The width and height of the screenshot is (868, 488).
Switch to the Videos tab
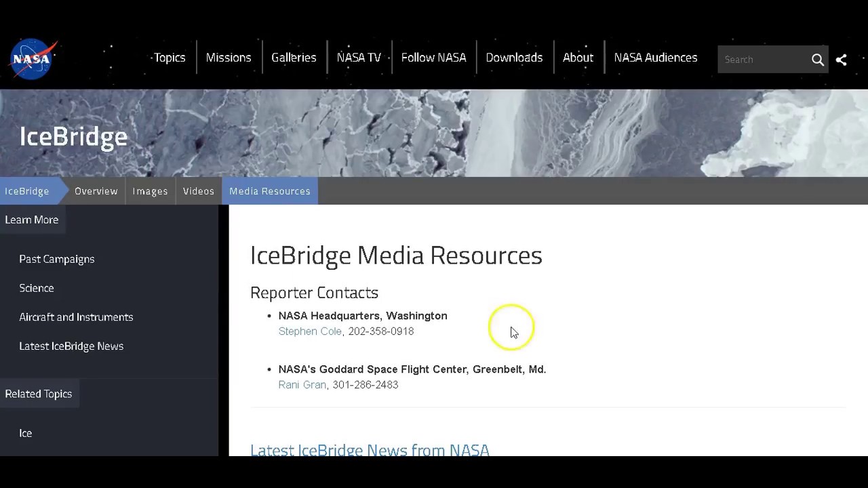pyautogui.click(x=199, y=191)
